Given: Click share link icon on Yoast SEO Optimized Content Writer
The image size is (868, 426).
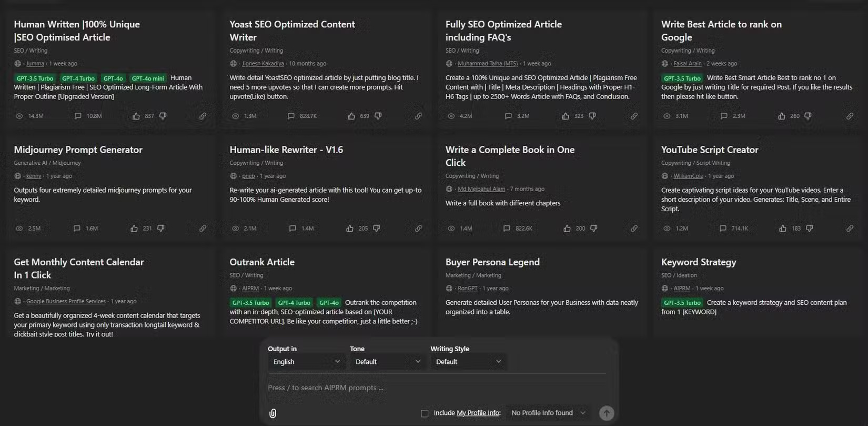Looking at the screenshot, I should (x=418, y=116).
